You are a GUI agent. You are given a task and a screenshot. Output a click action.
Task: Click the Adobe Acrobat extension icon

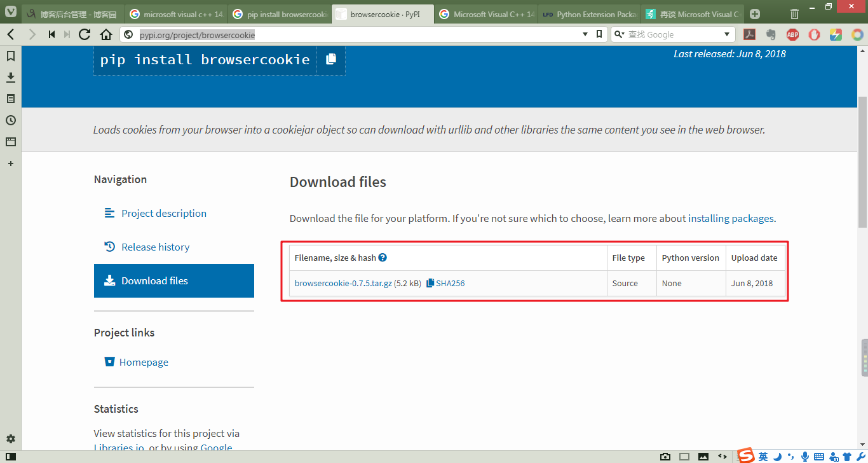750,34
